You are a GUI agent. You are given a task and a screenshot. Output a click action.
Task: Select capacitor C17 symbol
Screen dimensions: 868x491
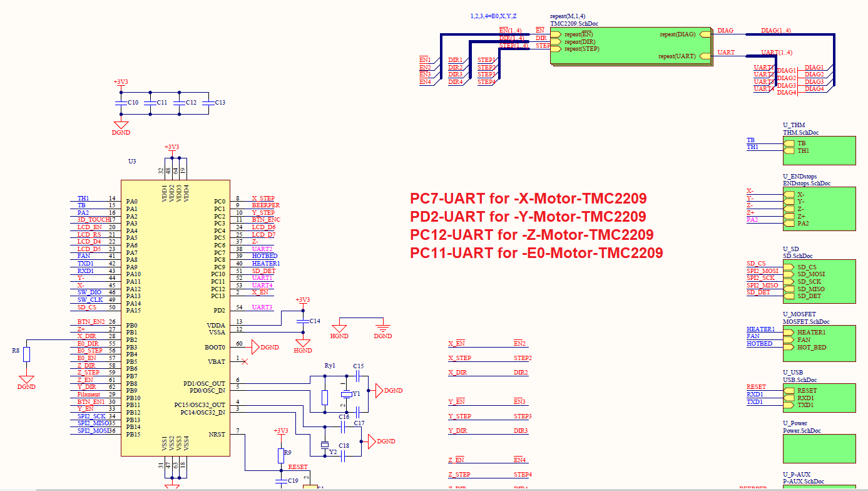358,412
